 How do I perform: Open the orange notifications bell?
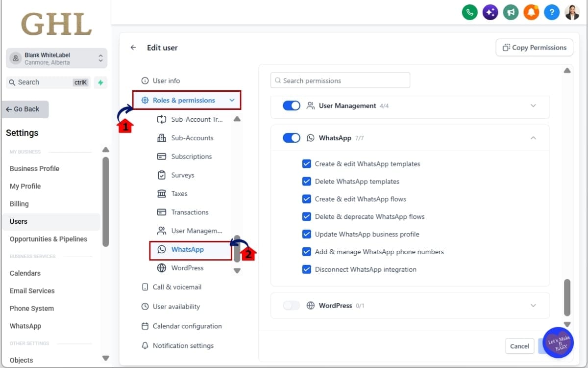click(x=531, y=12)
